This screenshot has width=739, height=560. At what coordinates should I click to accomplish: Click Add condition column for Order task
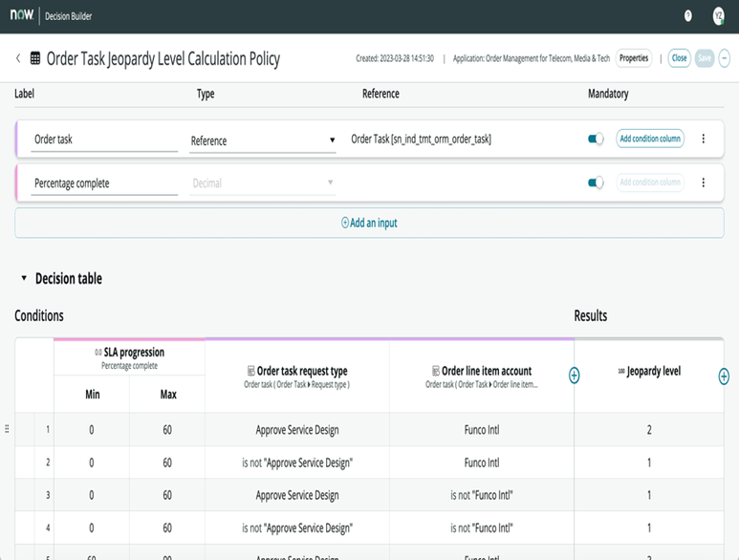coord(650,139)
